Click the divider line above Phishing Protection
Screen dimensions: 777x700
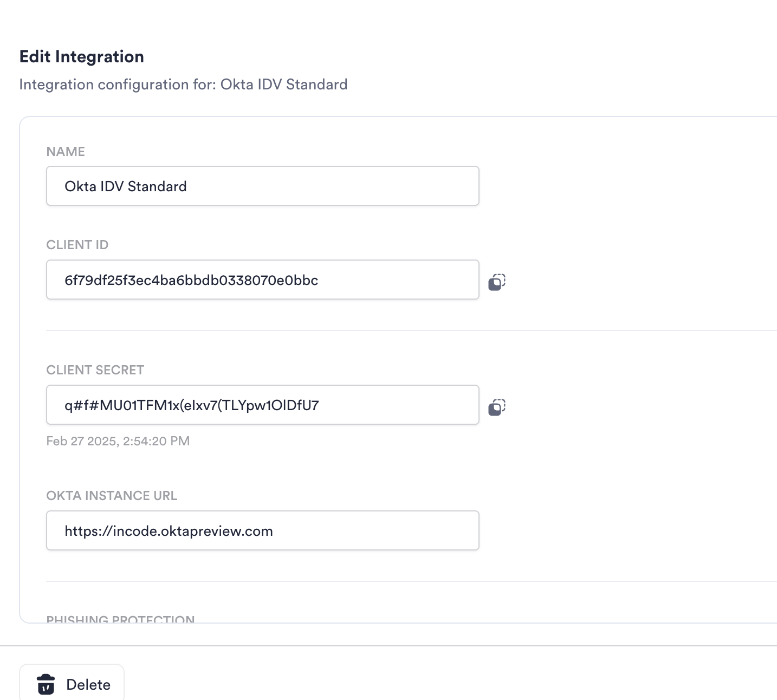[x=411, y=581]
